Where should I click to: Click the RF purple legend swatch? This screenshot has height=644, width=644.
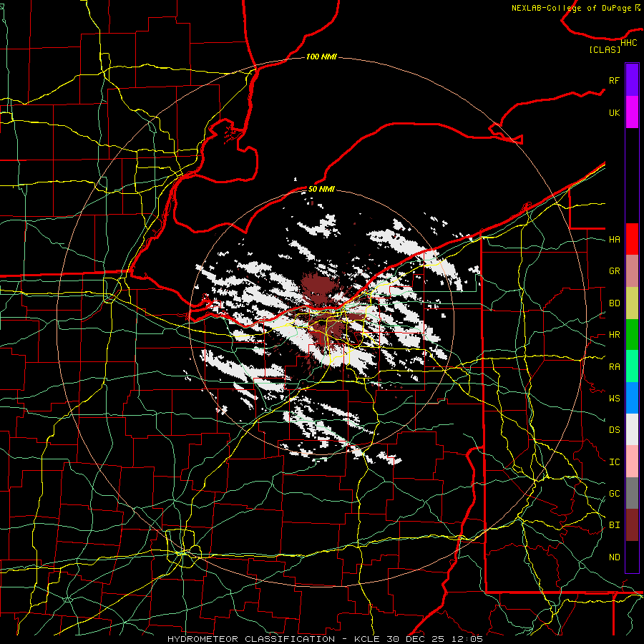(632, 80)
